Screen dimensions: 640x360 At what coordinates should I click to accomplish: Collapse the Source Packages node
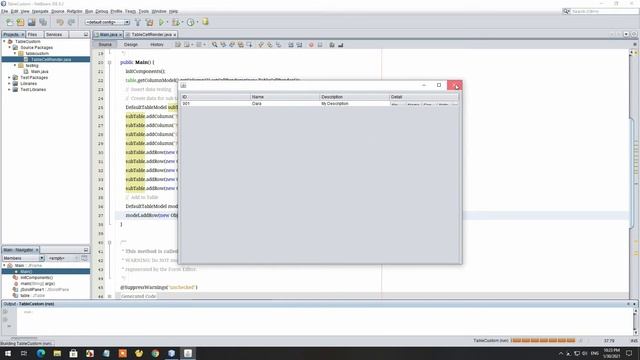click(x=10, y=47)
